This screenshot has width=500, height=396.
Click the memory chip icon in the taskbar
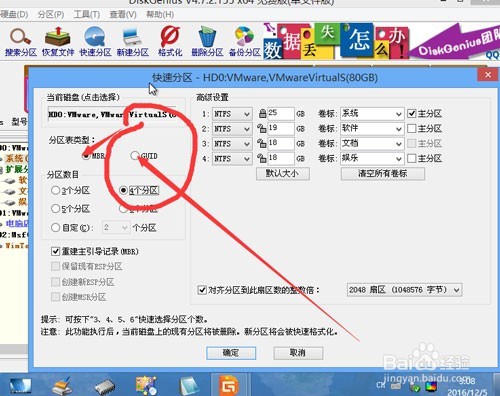105,387
